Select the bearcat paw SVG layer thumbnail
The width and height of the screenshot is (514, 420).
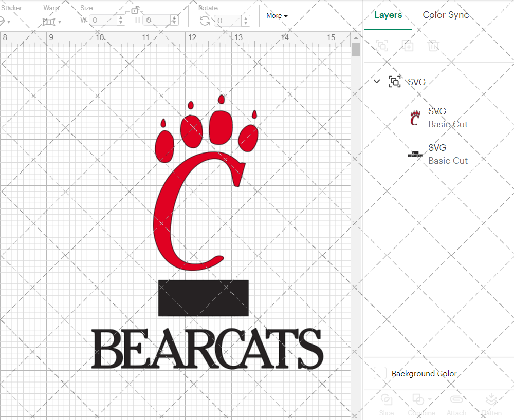pos(414,118)
